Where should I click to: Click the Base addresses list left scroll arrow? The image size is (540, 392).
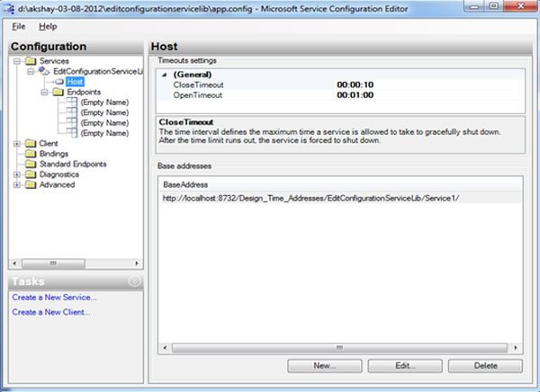coord(165,348)
